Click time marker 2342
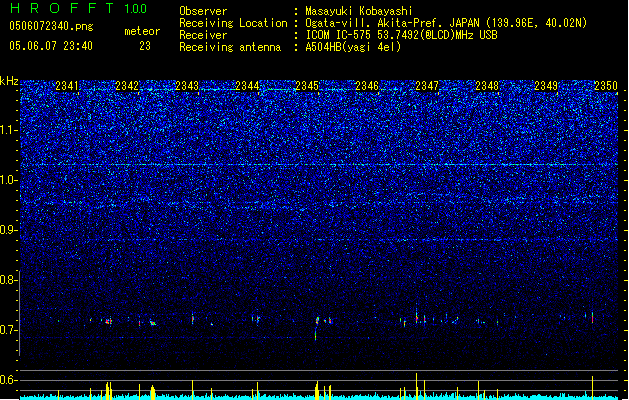 [x=127, y=86]
